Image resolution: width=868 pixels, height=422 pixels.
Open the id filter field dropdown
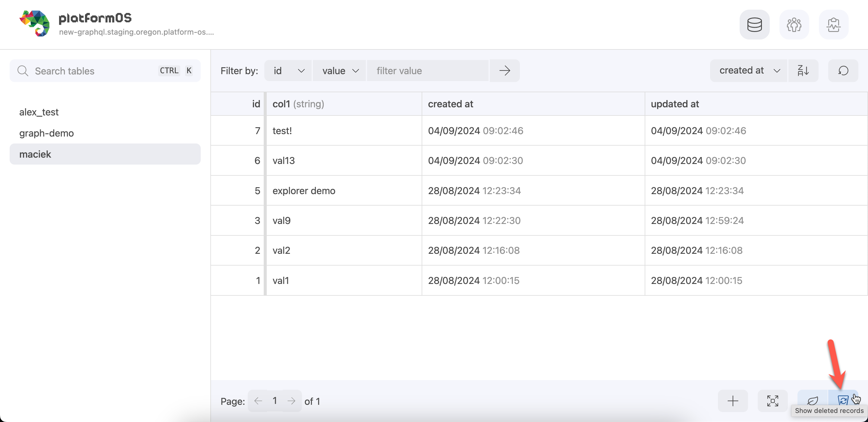tap(288, 71)
